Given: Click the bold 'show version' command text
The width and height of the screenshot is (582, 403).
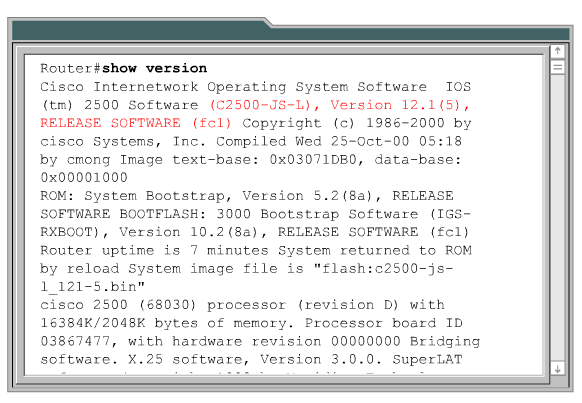Looking at the screenshot, I should 154,68.
